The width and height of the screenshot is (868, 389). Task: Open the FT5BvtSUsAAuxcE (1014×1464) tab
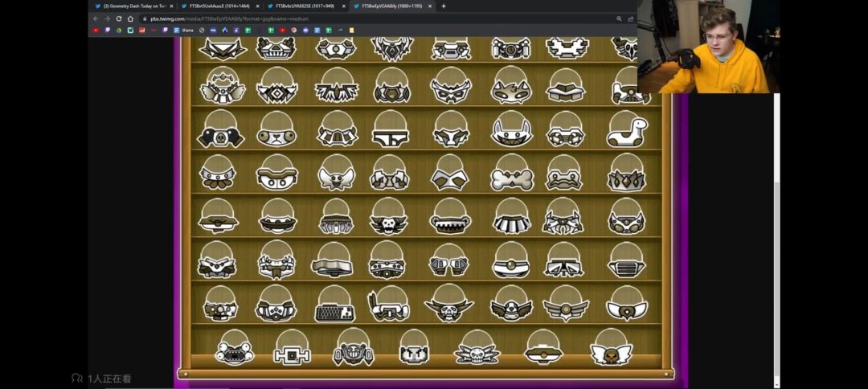click(218, 6)
